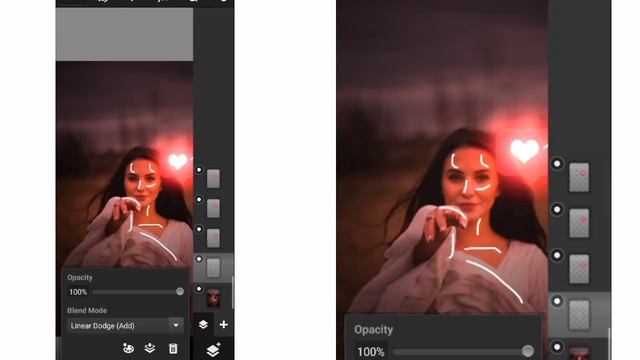The width and height of the screenshot is (640, 360).
Task: Click the Opacity label in smaller screenshot
Action: point(80,278)
